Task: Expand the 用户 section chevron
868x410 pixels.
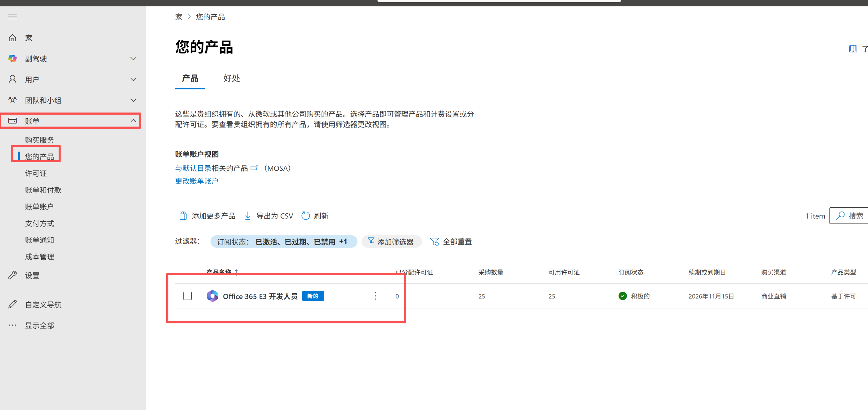Action: (133, 80)
